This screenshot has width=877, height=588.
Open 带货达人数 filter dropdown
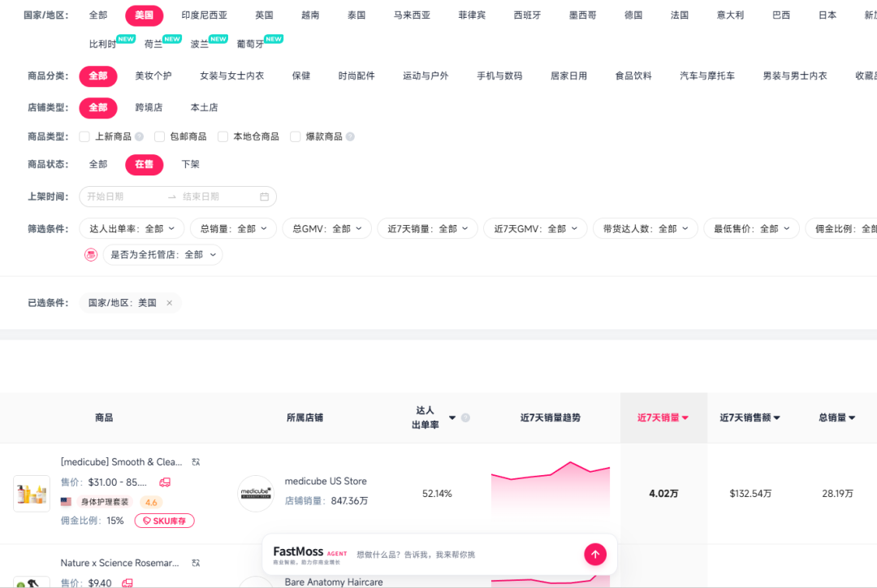click(x=646, y=229)
